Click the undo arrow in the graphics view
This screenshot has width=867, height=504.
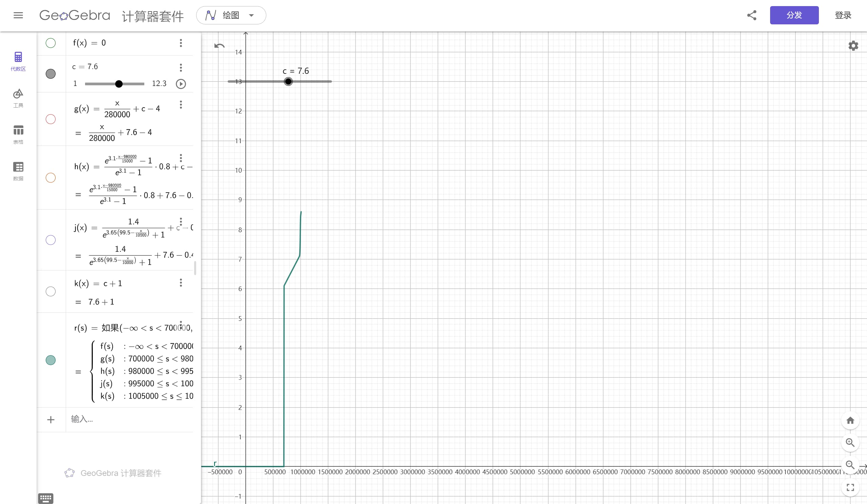[219, 46]
